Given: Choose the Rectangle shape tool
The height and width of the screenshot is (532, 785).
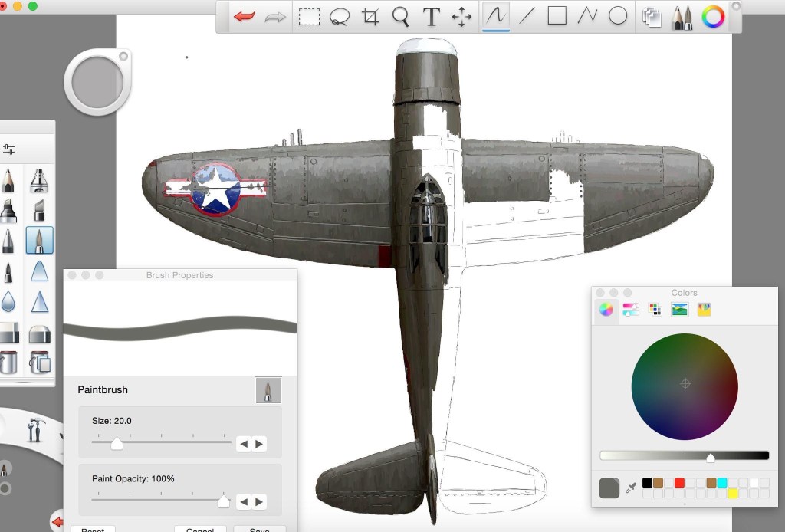Looking at the screenshot, I should pyautogui.click(x=557, y=16).
